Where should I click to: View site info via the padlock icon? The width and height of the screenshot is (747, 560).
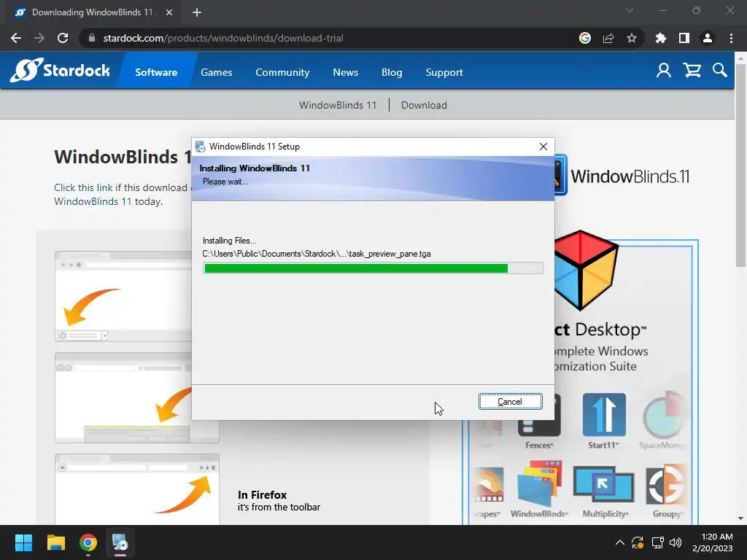point(92,38)
